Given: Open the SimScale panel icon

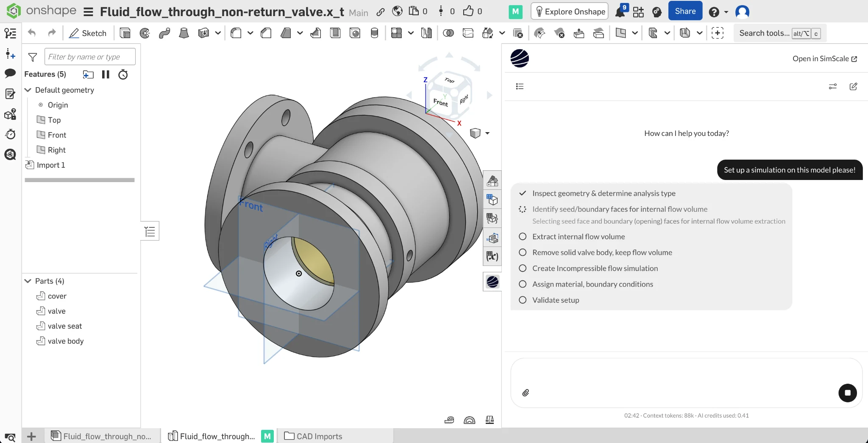Looking at the screenshot, I should [492, 282].
